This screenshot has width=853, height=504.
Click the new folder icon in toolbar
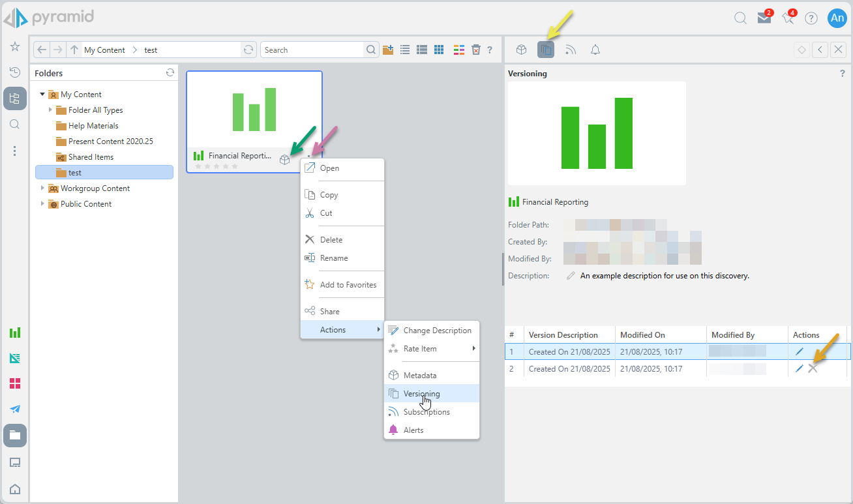coord(388,50)
